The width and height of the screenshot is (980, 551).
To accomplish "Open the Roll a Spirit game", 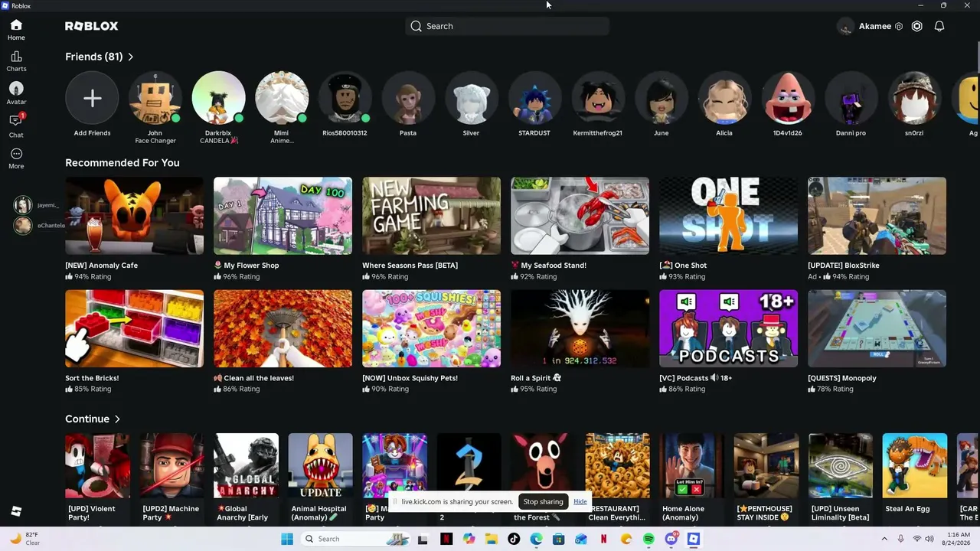I will pos(580,328).
